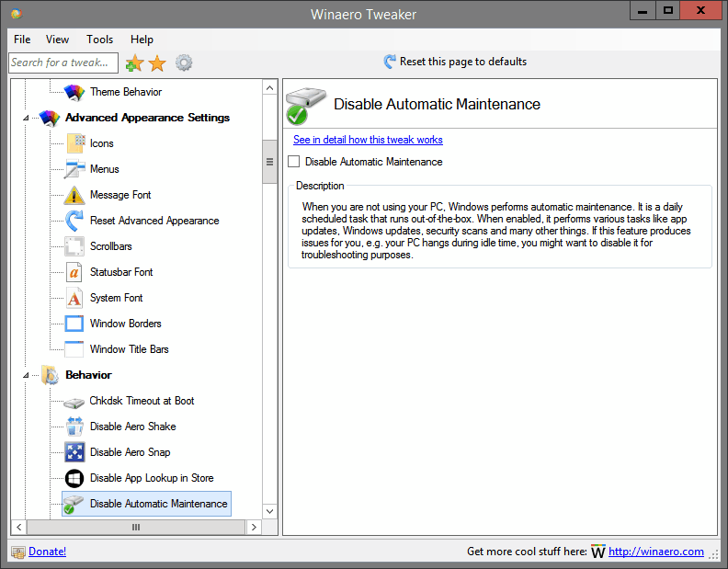Image resolution: width=728 pixels, height=569 pixels.
Task: Select Window Title Bars tree label
Action: pos(129,349)
